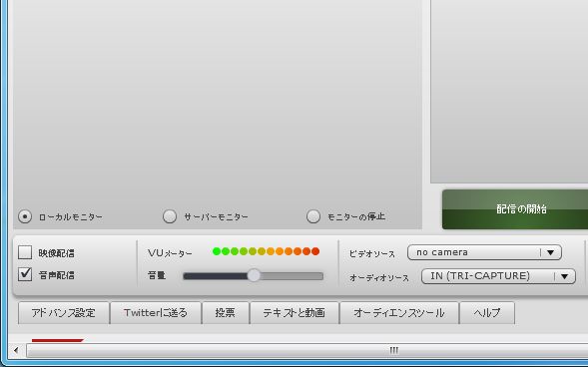Select the ローカルモニター radio button

coord(25,216)
